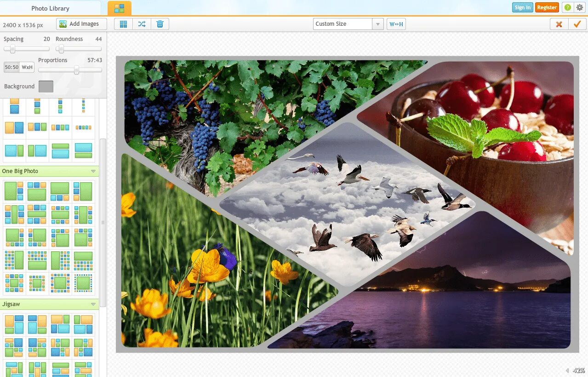The height and width of the screenshot is (377, 588).
Task: Pick the single row of three photos layout
Action: tap(37, 128)
